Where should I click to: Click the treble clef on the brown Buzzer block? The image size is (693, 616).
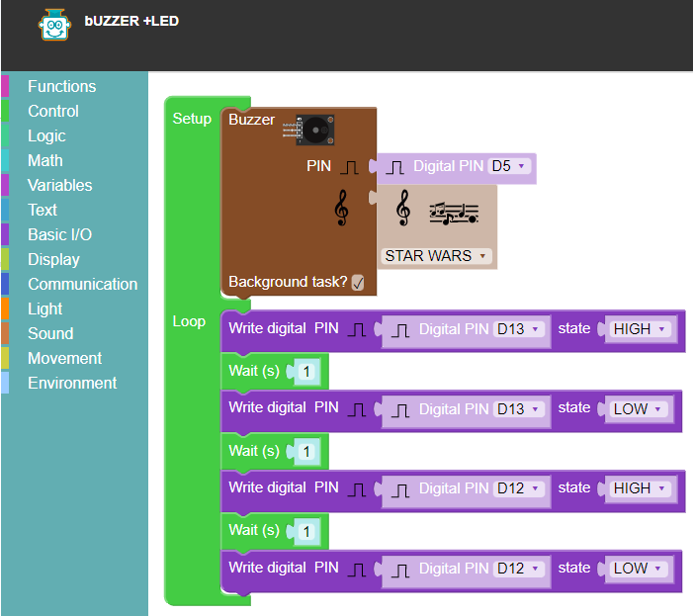(x=341, y=209)
